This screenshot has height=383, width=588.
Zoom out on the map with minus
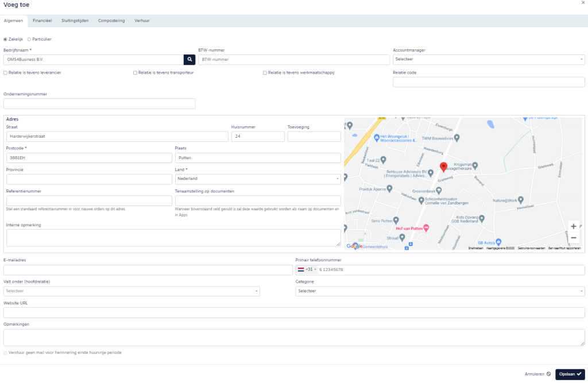point(573,238)
